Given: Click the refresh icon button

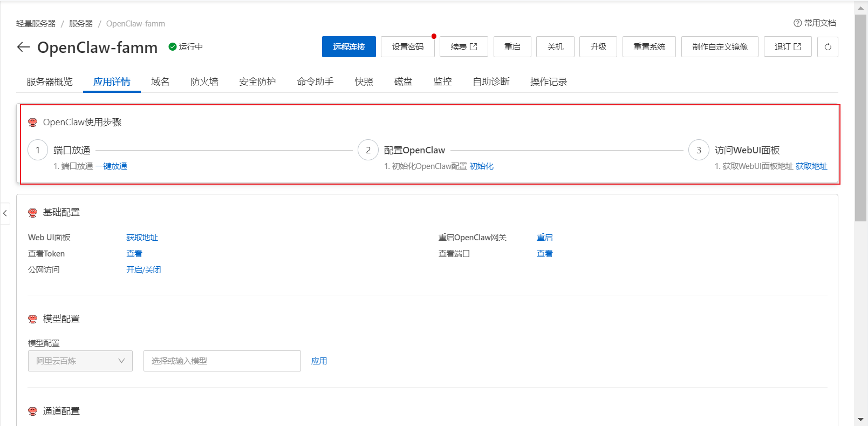Looking at the screenshot, I should [x=828, y=47].
